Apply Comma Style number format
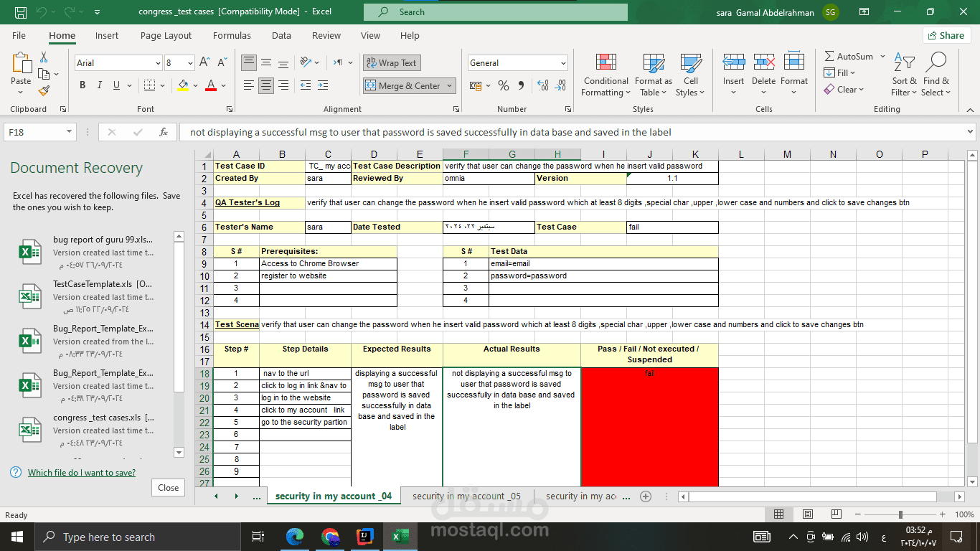 tap(521, 85)
